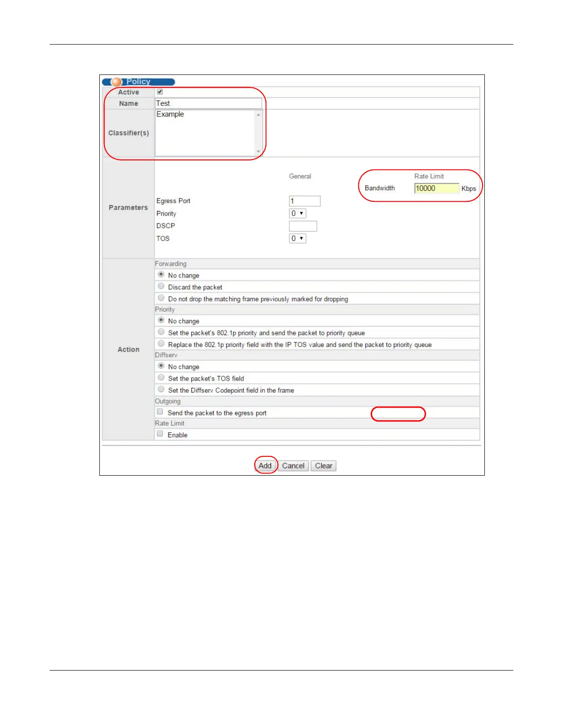The image size is (563, 728).
Task: Click the Kbps unit label
Action: [x=469, y=188]
